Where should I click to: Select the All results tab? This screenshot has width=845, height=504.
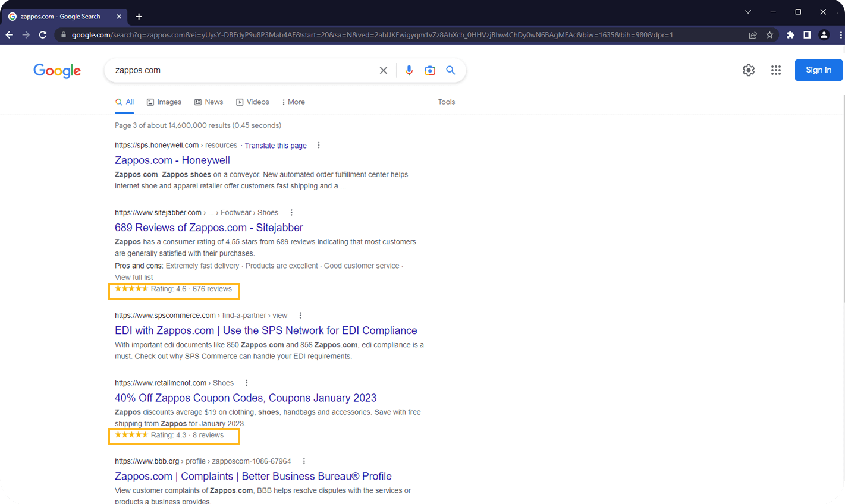[124, 102]
